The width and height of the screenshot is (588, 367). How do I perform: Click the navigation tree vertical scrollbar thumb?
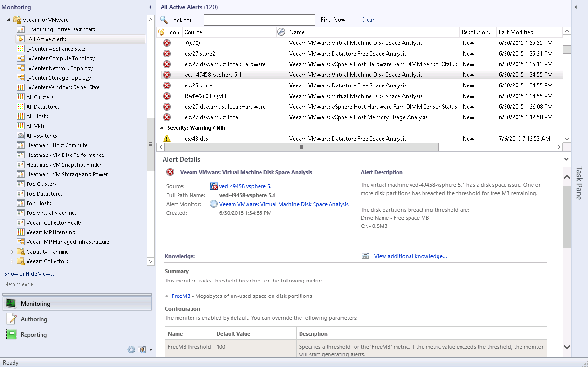coord(150,145)
